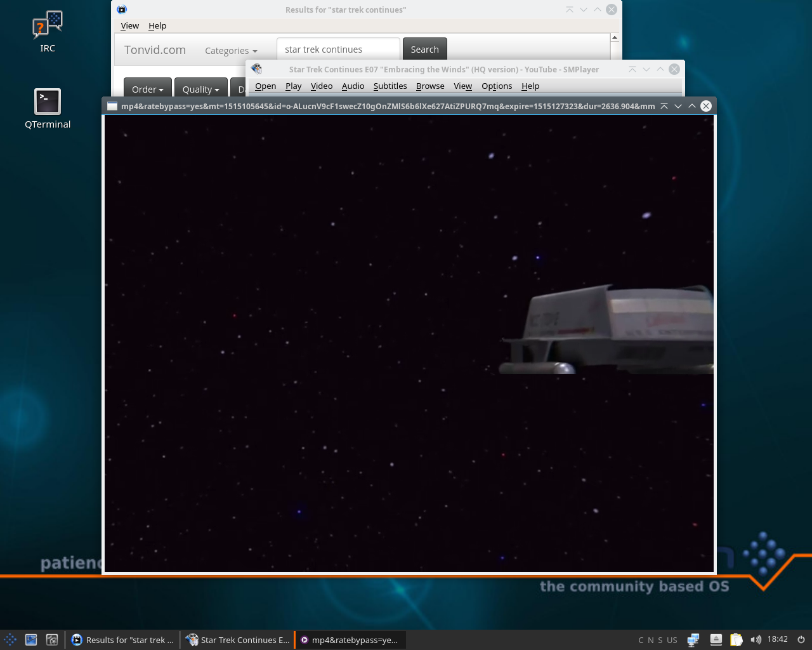Click the US keyboard layout indicator
This screenshot has width=812, height=650.
[672, 640]
